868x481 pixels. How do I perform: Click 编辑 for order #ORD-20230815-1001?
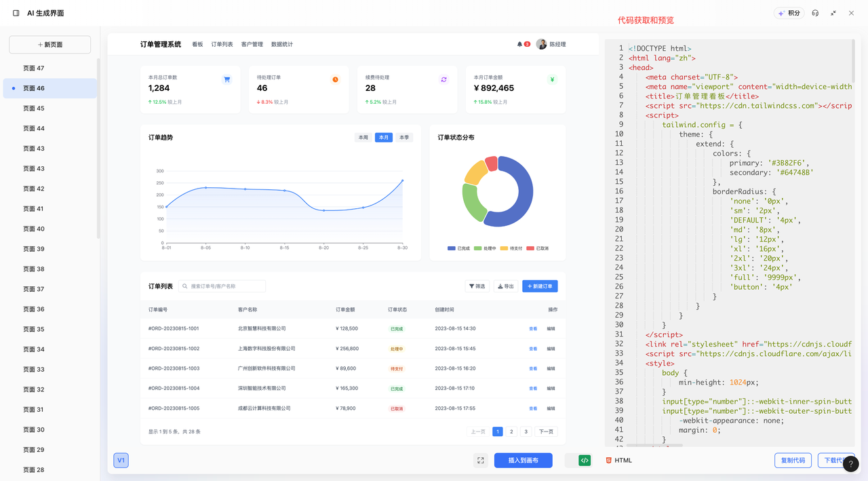tap(551, 329)
